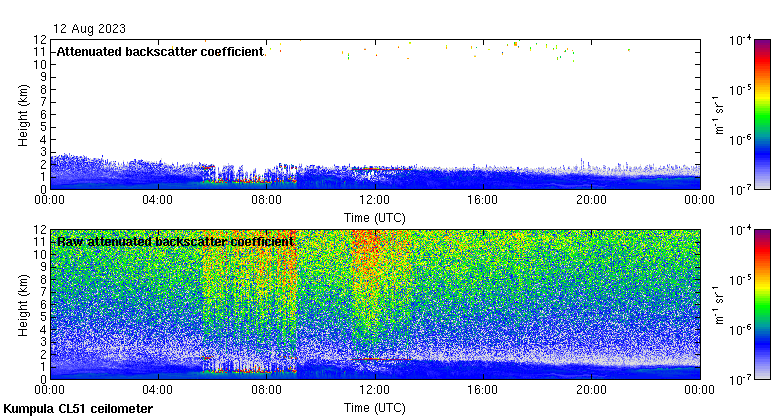Click the "m⁻¹ sr⁻¹" unit label of top colorbar
780x420 pixels.
719,114
